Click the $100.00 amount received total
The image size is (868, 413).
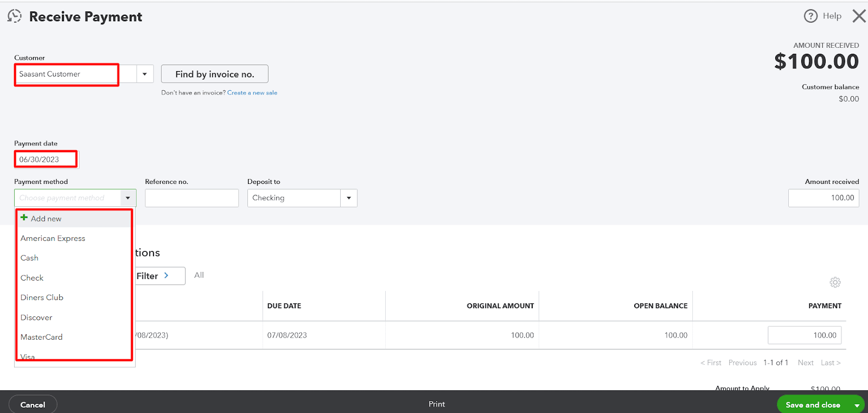(x=816, y=61)
